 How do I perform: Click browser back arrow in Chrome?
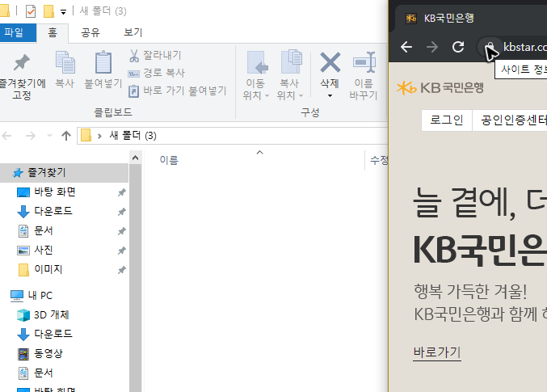[406, 47]
